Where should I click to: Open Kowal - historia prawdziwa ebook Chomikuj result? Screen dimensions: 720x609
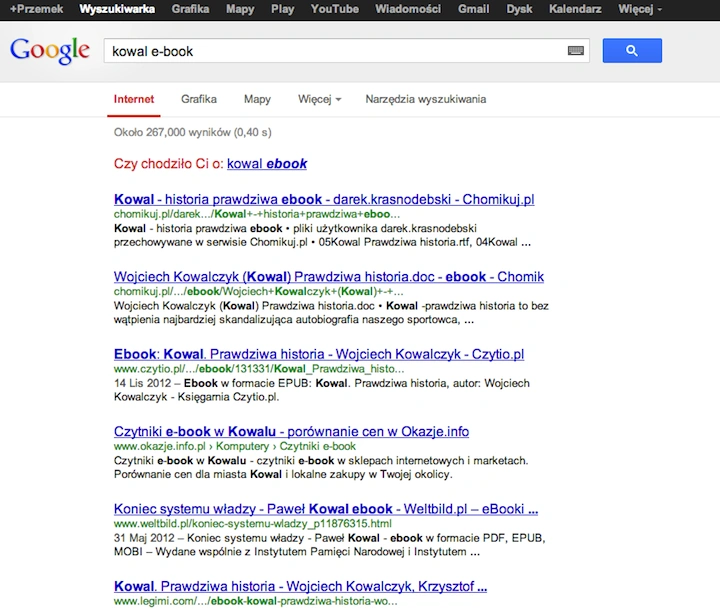point(324,199)
